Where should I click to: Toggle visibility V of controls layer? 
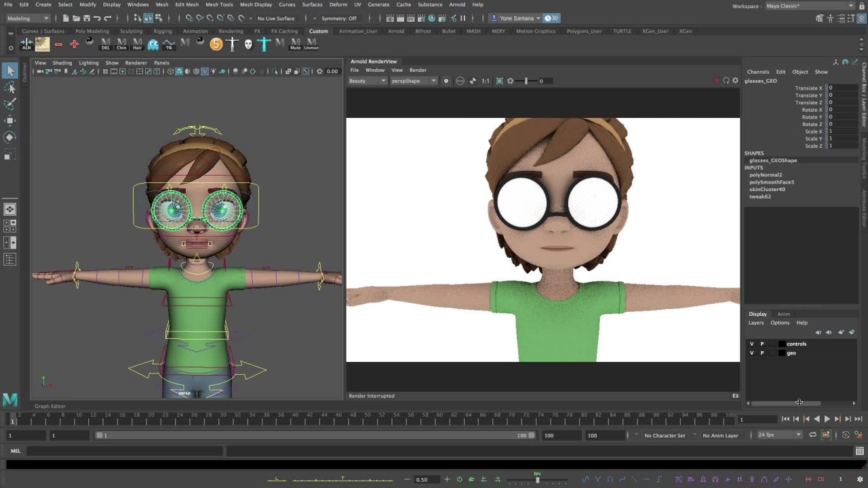click(x=751, y=344)
